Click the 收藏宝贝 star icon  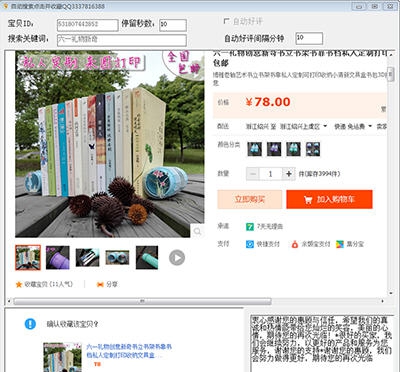(19, 285)
